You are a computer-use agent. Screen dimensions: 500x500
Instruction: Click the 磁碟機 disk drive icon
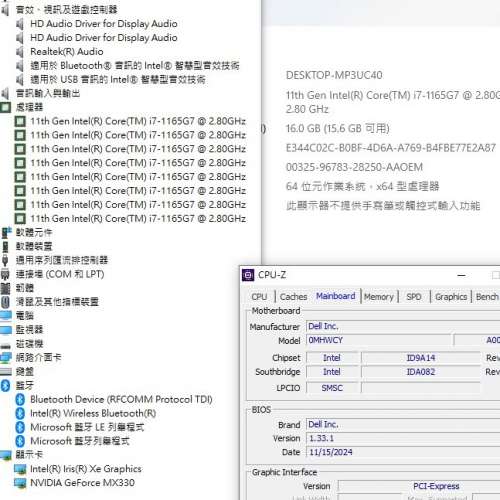[6, 345]
